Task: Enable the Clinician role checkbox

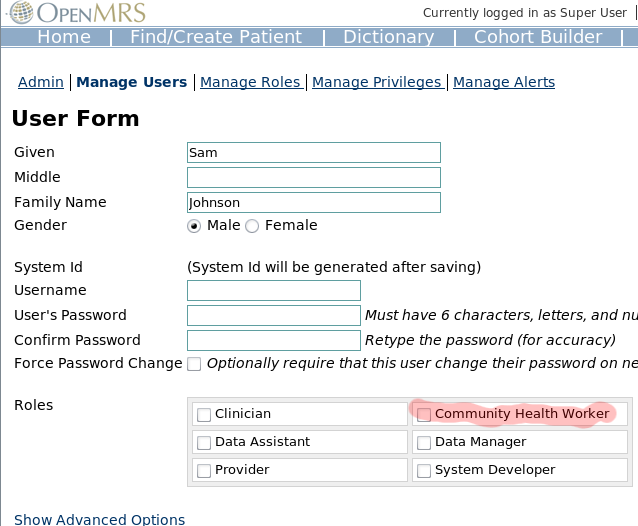Action: (x=204, y=415)
